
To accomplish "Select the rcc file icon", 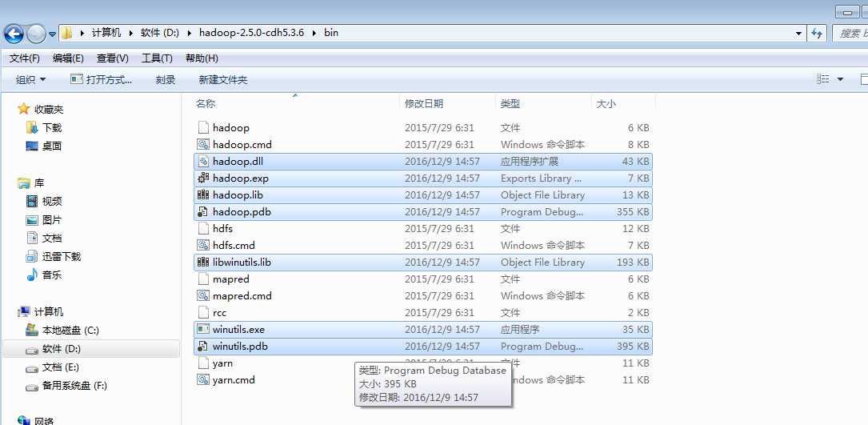I will coord(203,312).
